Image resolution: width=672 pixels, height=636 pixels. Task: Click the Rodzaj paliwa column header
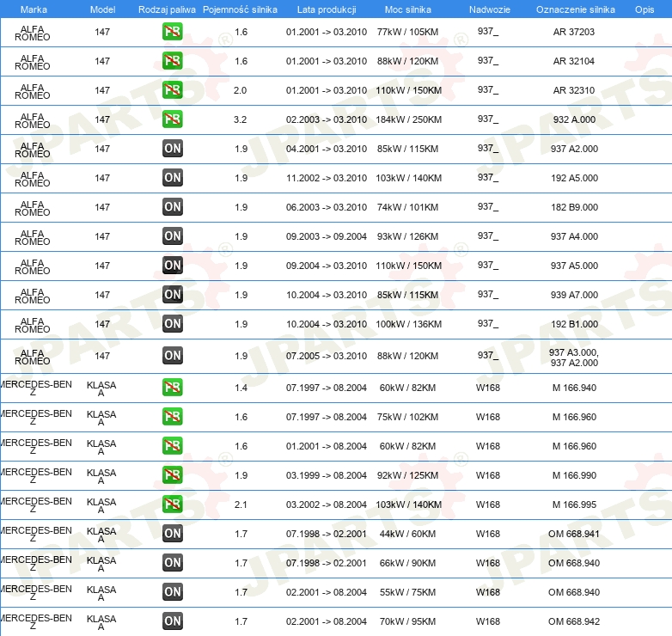[x=167, y=9]
